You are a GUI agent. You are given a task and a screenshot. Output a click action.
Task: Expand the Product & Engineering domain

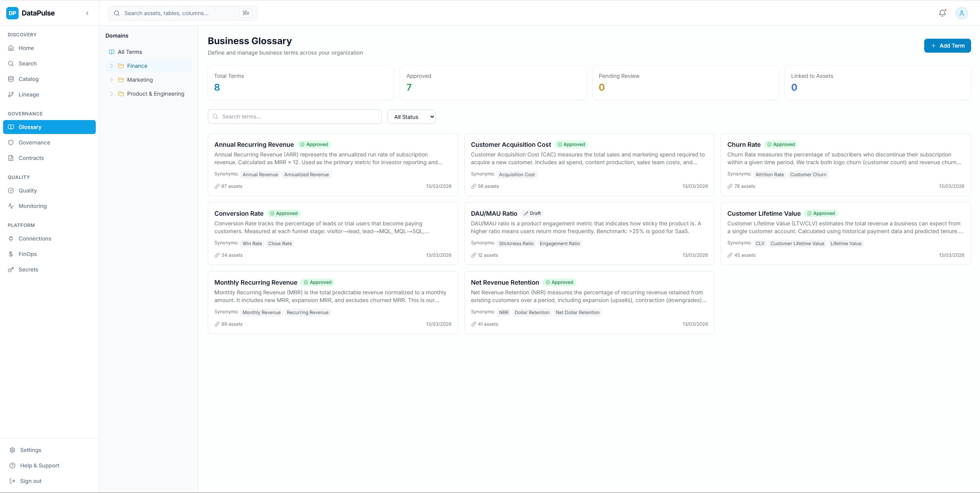tap(112, 94)
